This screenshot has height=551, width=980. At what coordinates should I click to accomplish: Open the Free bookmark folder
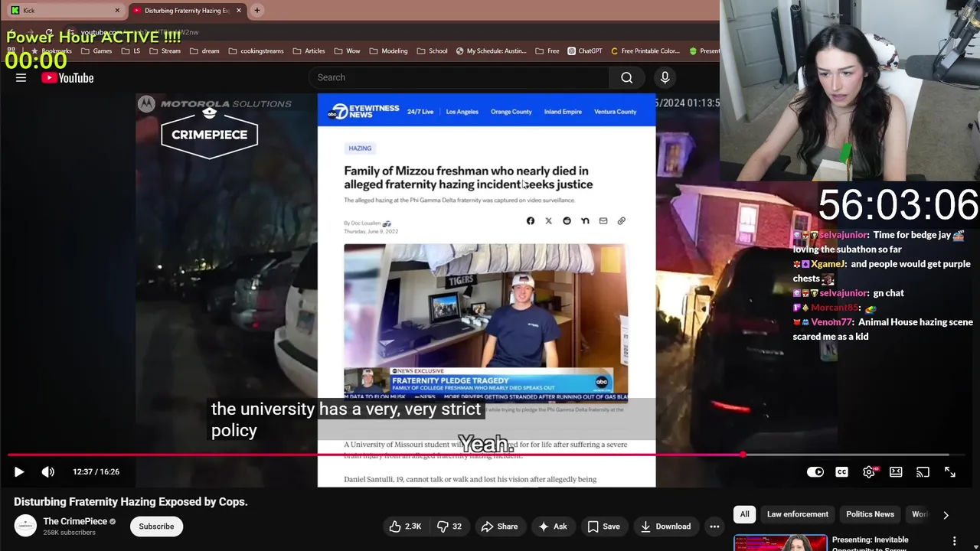point(547,51)
